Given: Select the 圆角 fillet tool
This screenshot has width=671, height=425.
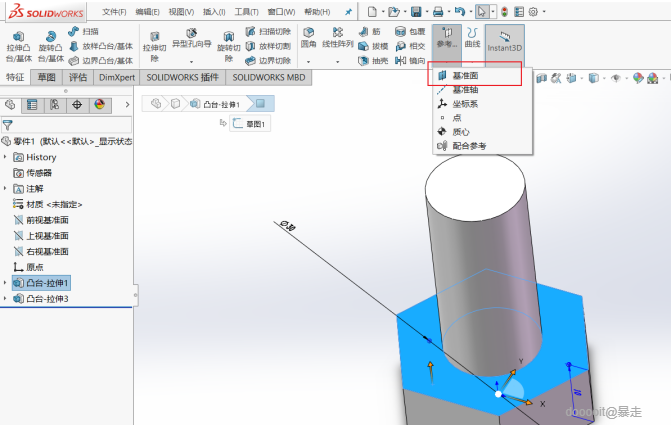Looking at the screenshot, I should [309, 38].
